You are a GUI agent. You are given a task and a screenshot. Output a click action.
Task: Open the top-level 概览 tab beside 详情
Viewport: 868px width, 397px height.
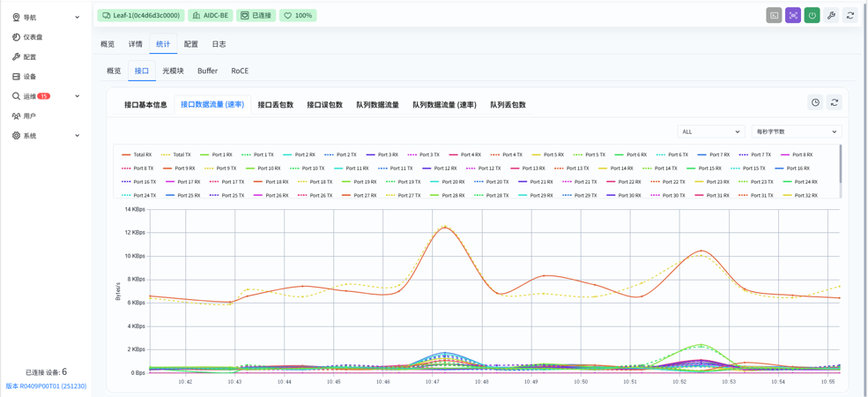point(108,44)
